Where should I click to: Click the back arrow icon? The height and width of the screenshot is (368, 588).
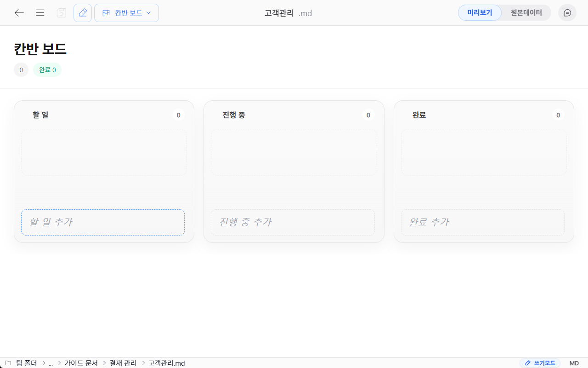(19, 13)
